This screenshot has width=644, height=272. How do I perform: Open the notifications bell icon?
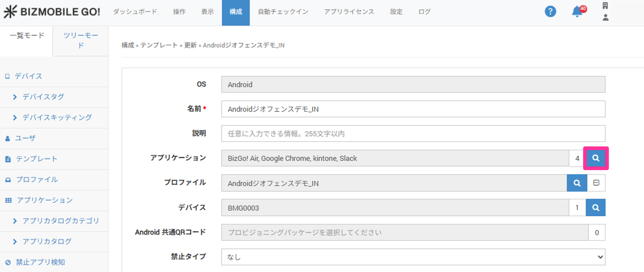point(577,11)
